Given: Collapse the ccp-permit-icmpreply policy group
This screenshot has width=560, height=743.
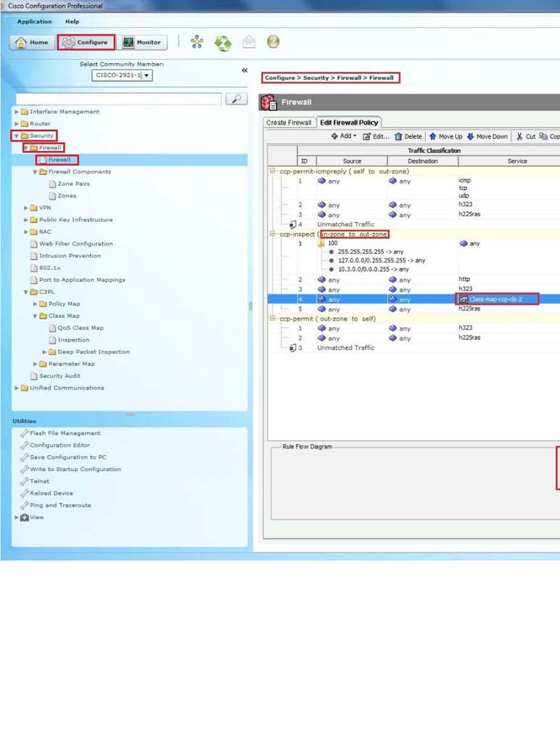Looking at the screenshot, I should coord(273,171).
